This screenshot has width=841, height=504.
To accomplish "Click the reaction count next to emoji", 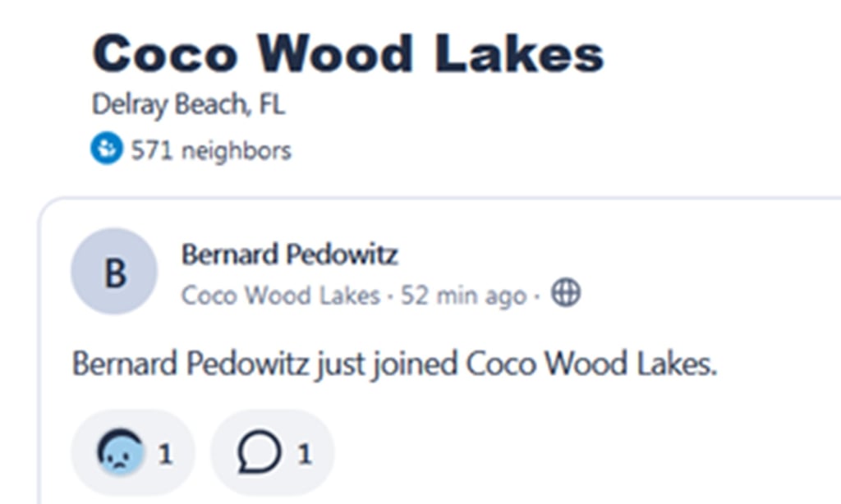I will click(x=165, y=453).
